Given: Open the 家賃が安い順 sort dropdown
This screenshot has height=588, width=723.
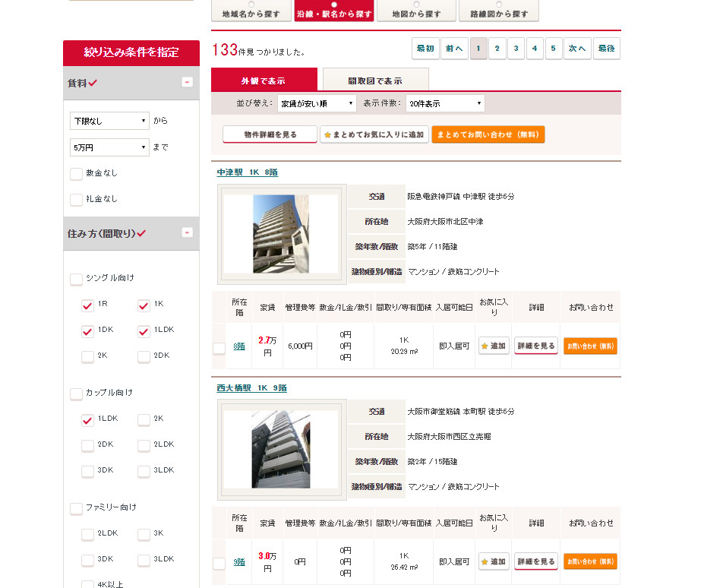Looking at the screenshot, I should tap(317, 103).
